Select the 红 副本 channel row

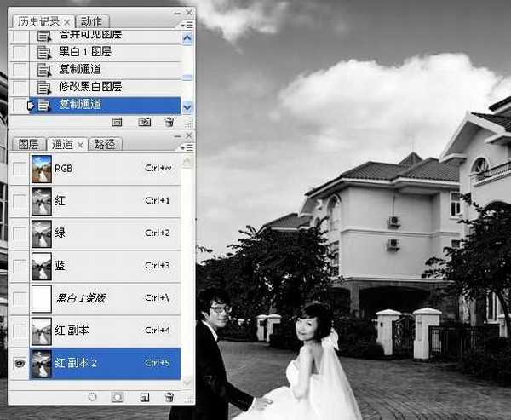pos(102,331)
